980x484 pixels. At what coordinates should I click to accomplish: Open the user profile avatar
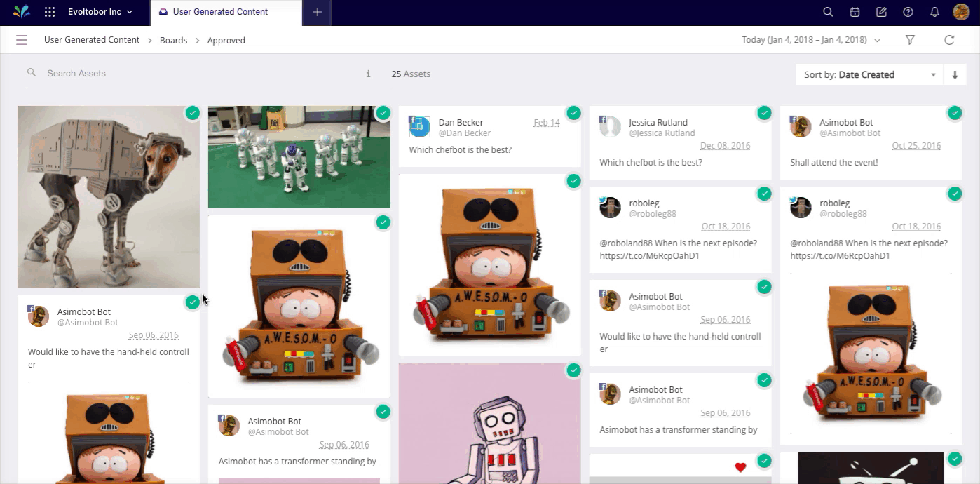[961, 12]
